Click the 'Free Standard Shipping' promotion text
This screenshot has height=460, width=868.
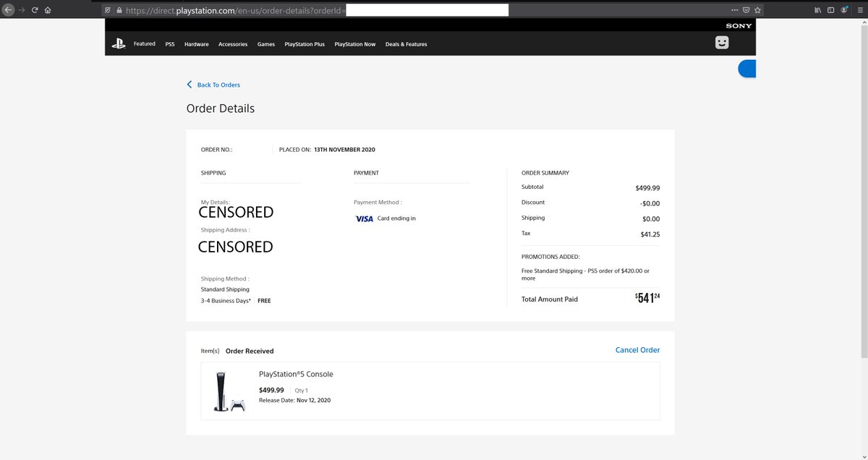pos(585,274)
